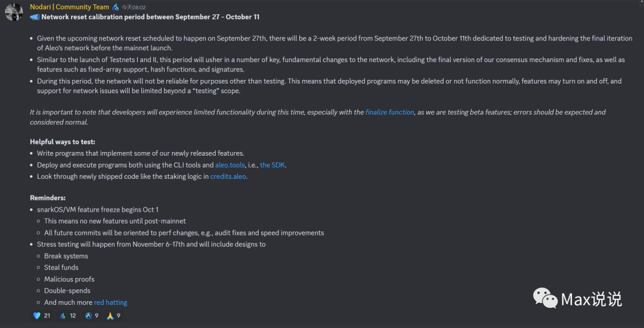Click the Network reset calibration period heading
Viewport: 644px width, 328px height.
[150, 17]
